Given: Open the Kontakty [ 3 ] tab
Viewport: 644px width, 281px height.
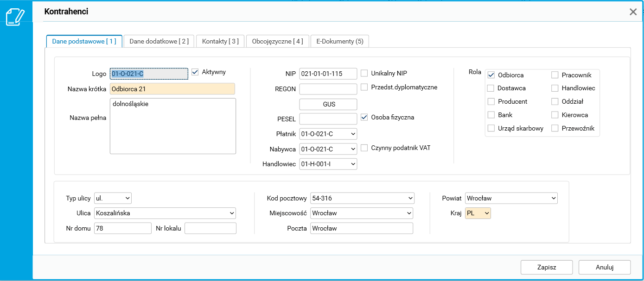Looking at the screenshot, I should tap(220, 41).
